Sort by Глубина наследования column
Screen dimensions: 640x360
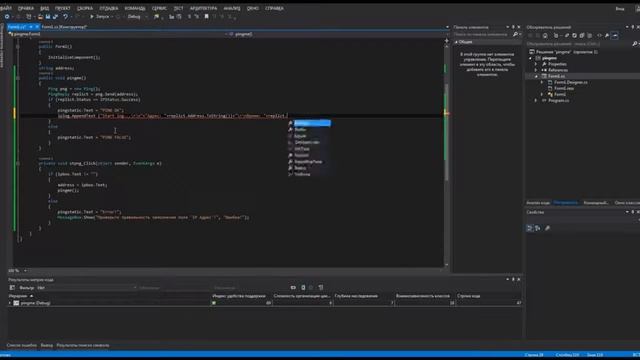point(356,296)
